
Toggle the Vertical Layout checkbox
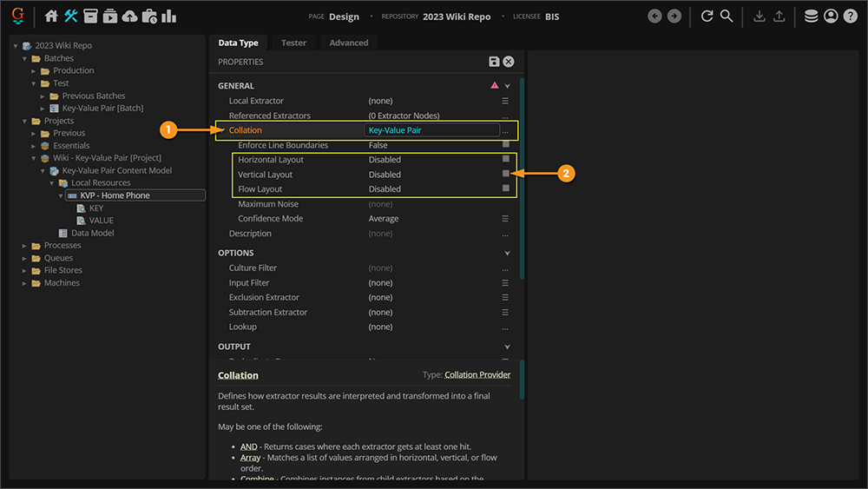[505, 174]
